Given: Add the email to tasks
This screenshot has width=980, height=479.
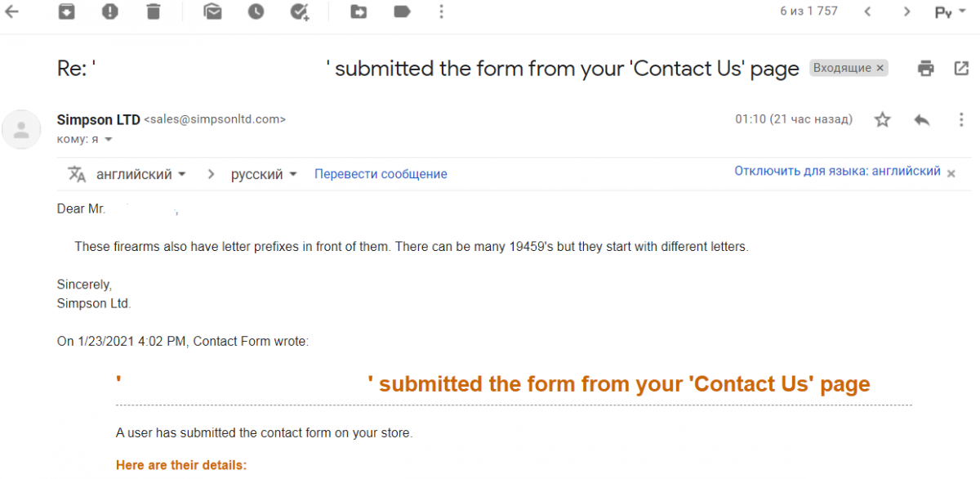Looking at the screenshot, I should 300,11.
